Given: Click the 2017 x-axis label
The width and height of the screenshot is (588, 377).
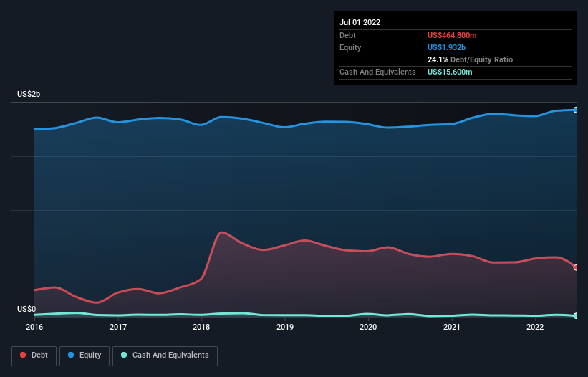Looking at the screenshot, I should point(118,327).
